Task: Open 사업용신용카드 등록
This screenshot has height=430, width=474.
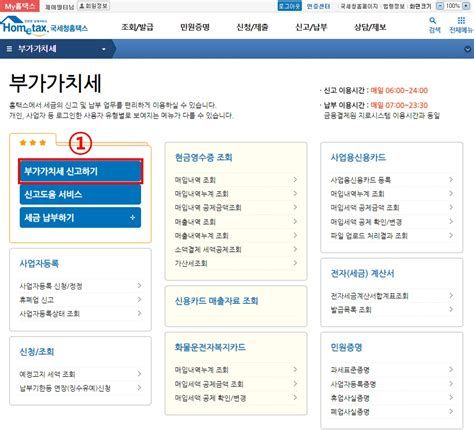Action: tap(361, 180)
